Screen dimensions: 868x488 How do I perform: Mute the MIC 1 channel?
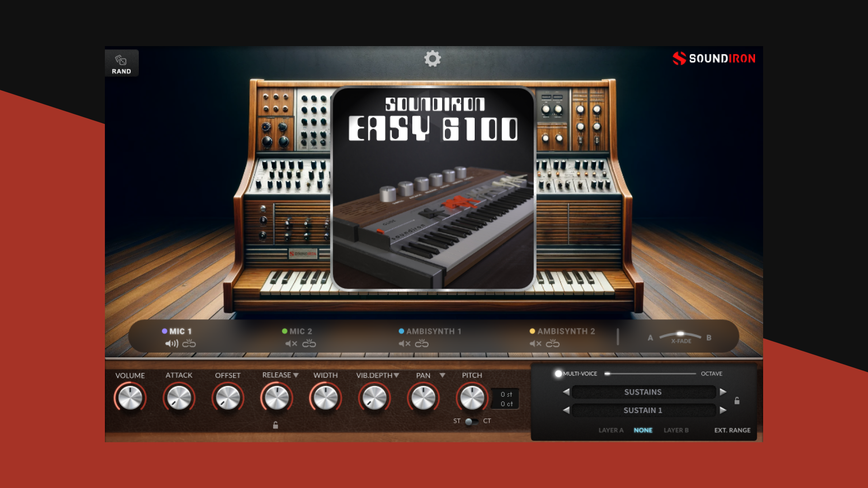pyautogui.click(x=172, y=343)
